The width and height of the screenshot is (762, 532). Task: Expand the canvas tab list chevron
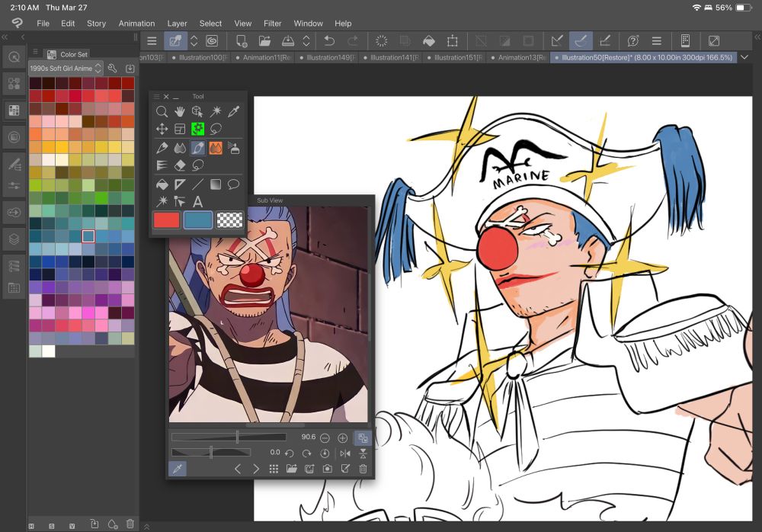(x=745, y=57)
